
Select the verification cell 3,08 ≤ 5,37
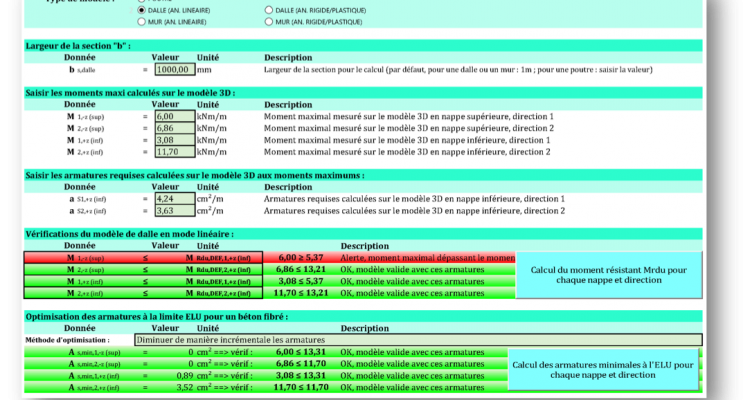[300, 281]
